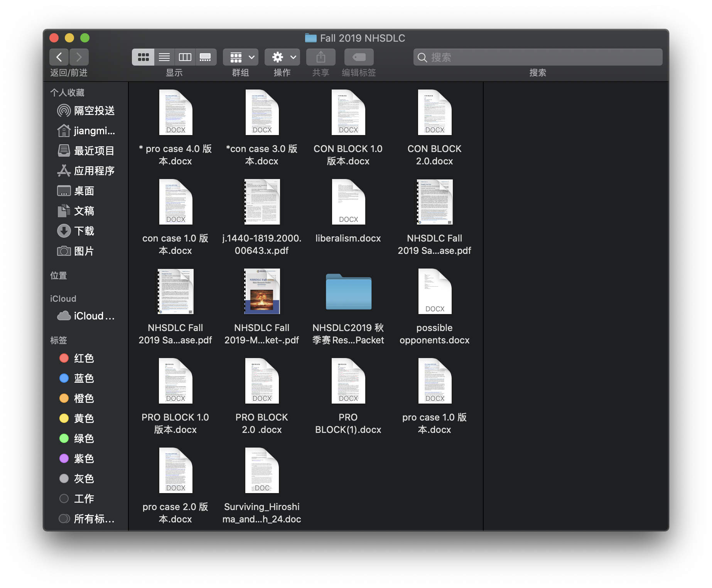This screenshot has width=712, height=588.
Task: Select con case 1.0 版本.docx file
Action: point(175,202)
